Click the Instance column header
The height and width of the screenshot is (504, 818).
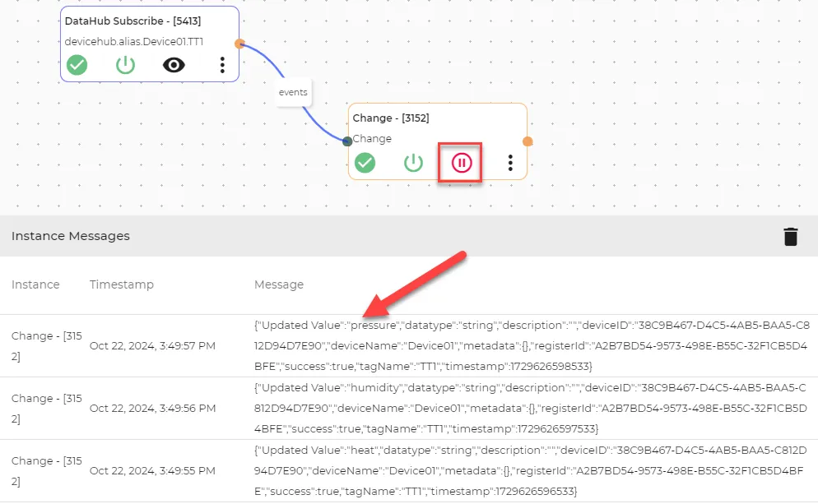coord(35,284)
